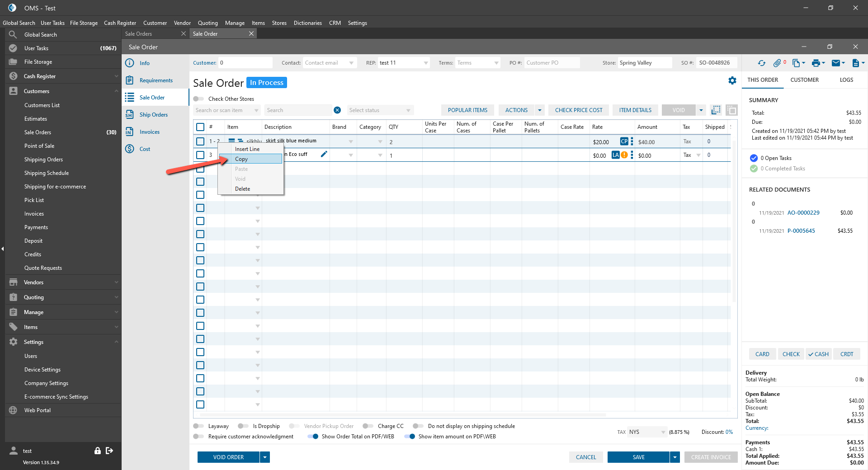The width and height of the screenshot is (868, 470).
Task: Tick the checkbox for line 3
Action: 200,155
